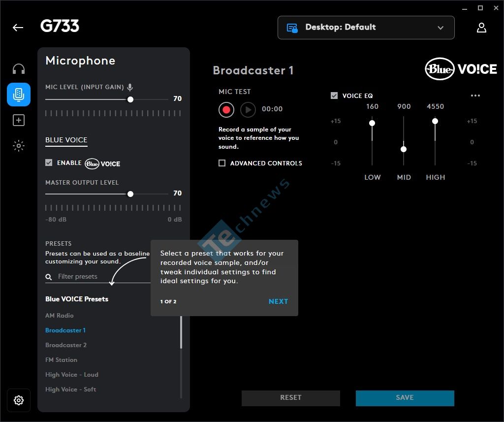Click the search magnifier in Filter presets
The image size is (504, 422).
[49, 277]
